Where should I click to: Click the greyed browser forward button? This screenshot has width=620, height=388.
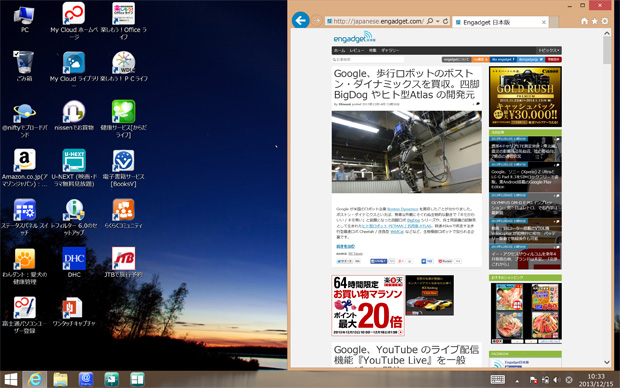click(x=317, y=21)
